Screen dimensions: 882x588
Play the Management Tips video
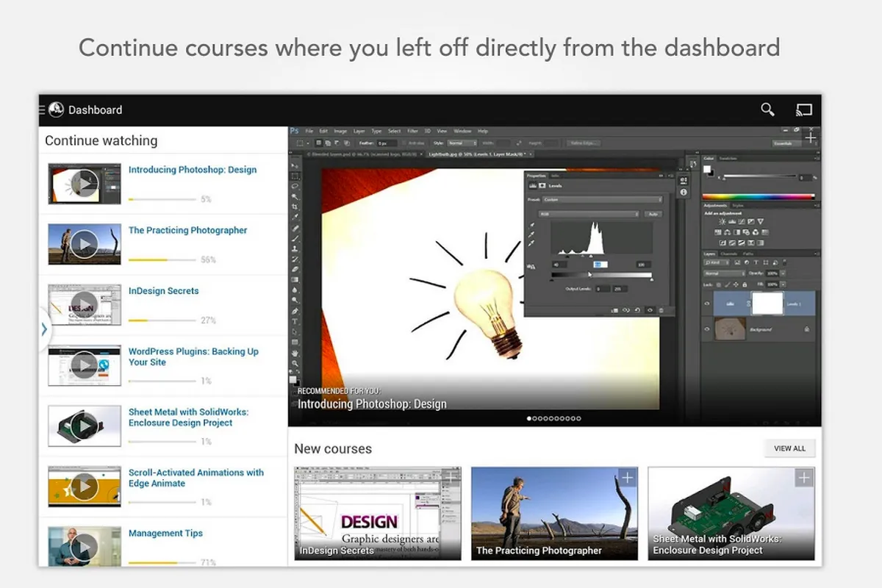[85, 546]
